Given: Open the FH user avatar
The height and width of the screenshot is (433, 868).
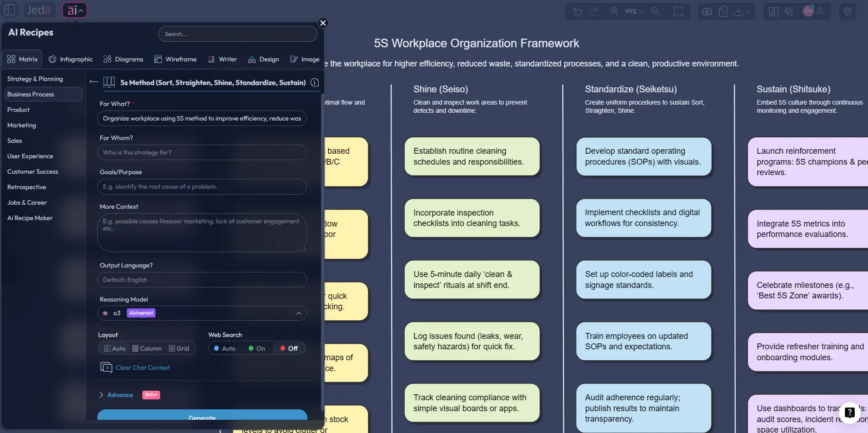Looking at the screenshot, I should coord(808,11).
